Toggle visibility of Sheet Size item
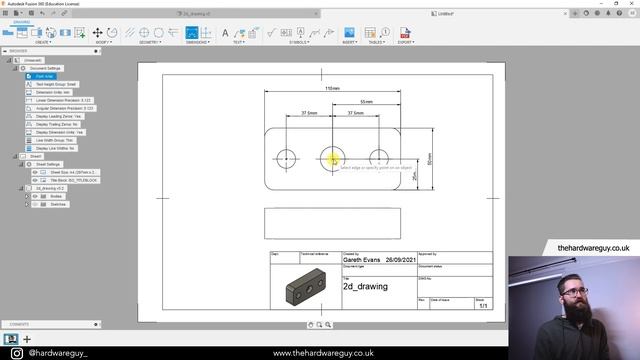 (x=35, y=172)
